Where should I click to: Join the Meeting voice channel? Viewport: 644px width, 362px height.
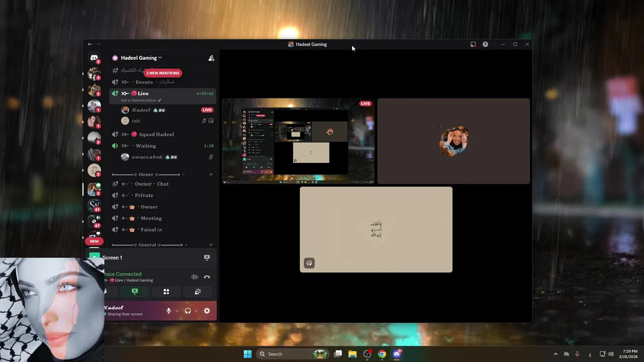[x=163, y=218]
